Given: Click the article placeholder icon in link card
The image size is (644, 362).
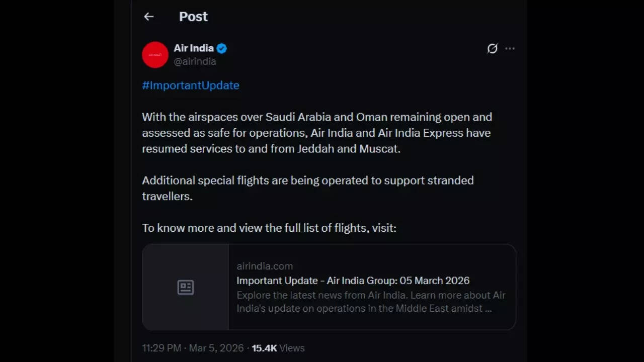Looking at the screenshot, I should click(185, 287).
